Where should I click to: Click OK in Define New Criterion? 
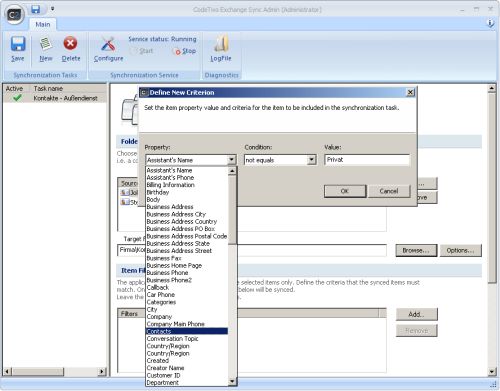click(x=345, y=191)
